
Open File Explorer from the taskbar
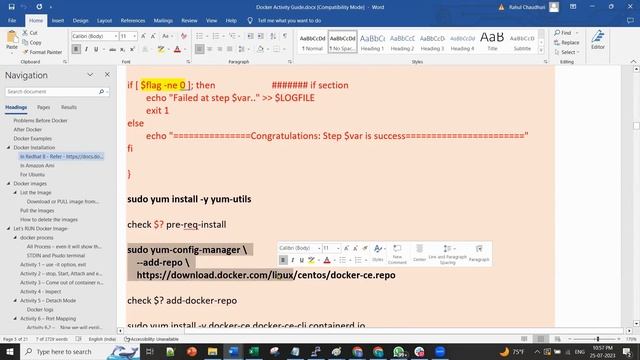click(x=212, y=351)
